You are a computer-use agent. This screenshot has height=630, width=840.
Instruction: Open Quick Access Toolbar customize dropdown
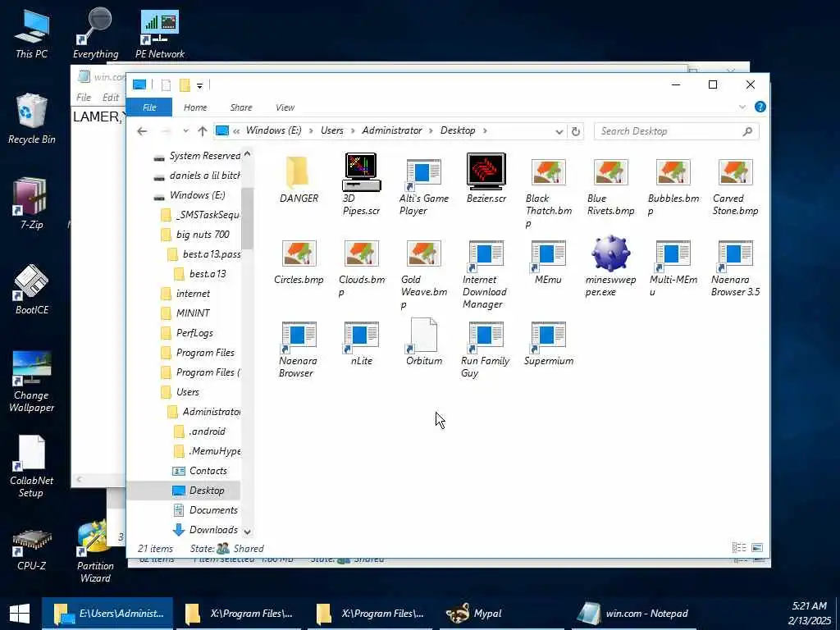[x=199, y=85]
